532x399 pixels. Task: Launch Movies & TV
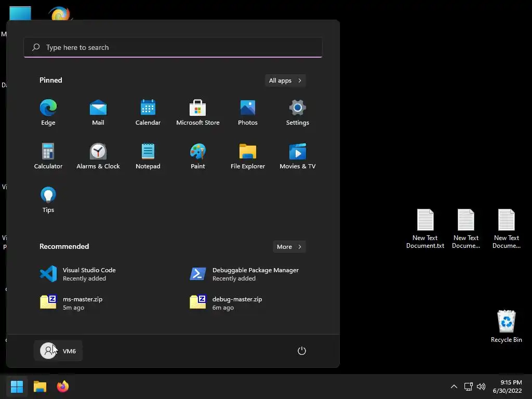click(298, 156)
